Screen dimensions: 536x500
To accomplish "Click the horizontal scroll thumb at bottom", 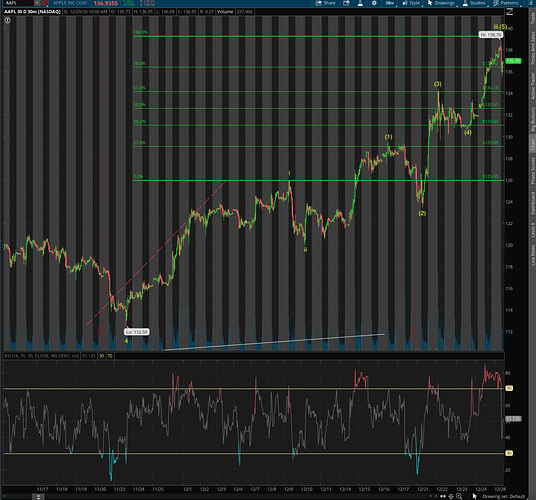I will click(39, 497).
